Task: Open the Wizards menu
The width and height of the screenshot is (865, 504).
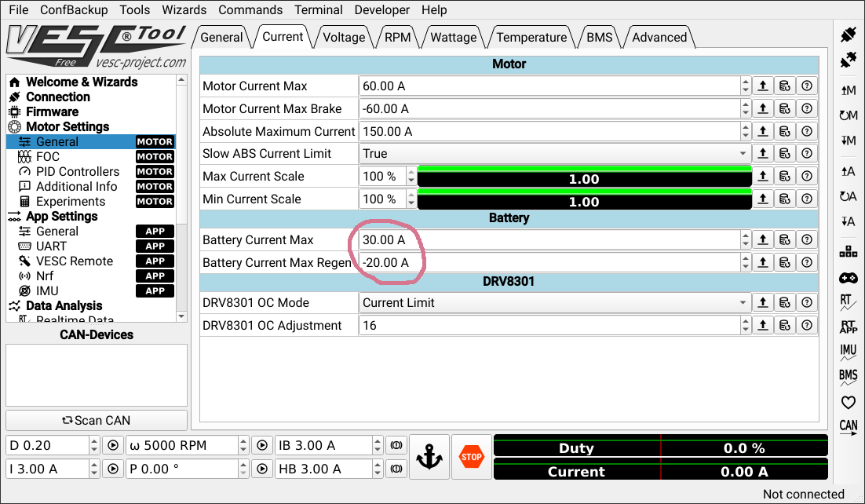Action: click(184, 10)
